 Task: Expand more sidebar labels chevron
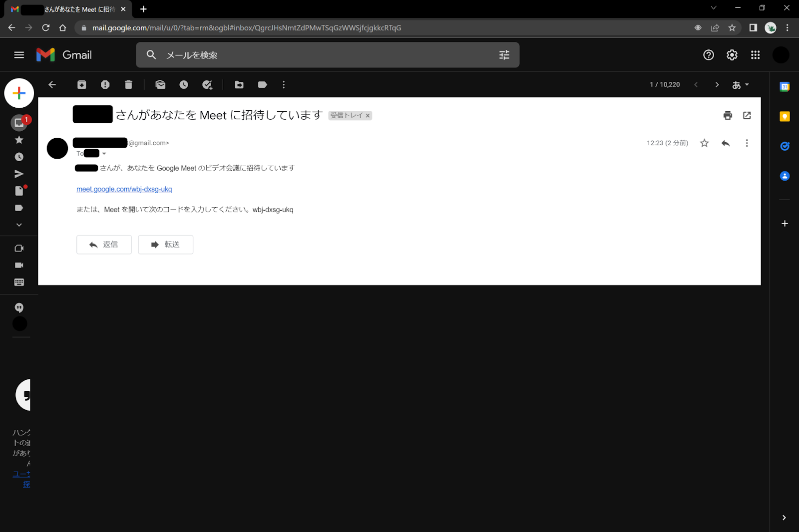[19, 225]
